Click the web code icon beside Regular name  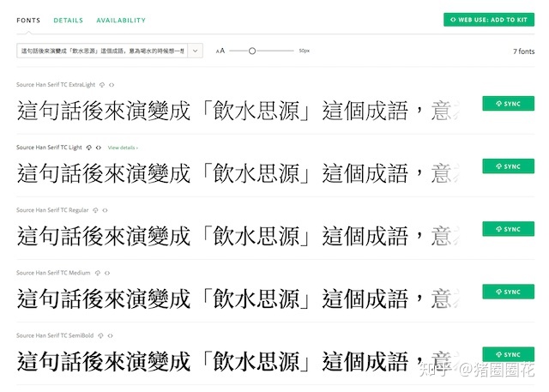[105, 210]
